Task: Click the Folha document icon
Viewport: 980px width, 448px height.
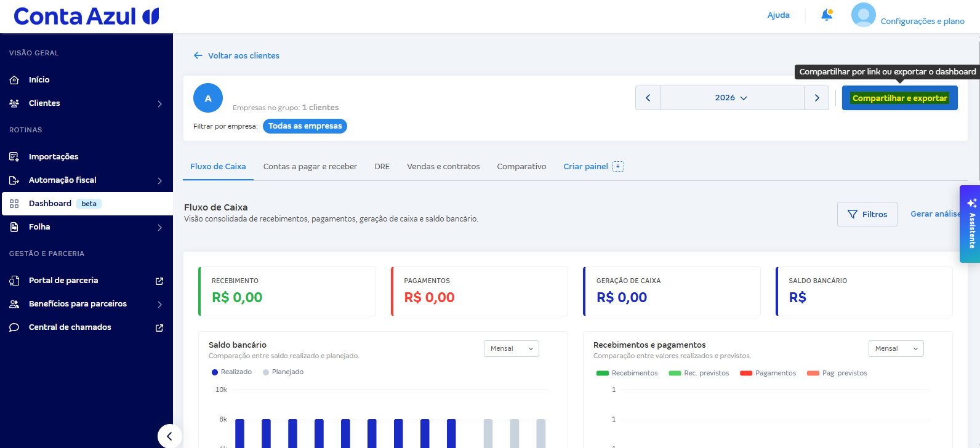Action: pyautogui.click(x=14, y=227)
